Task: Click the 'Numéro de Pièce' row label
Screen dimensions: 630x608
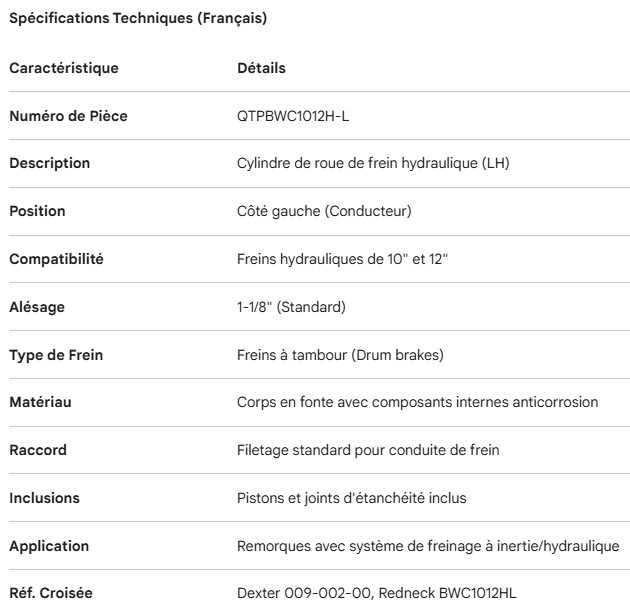Action: (68, 116)
